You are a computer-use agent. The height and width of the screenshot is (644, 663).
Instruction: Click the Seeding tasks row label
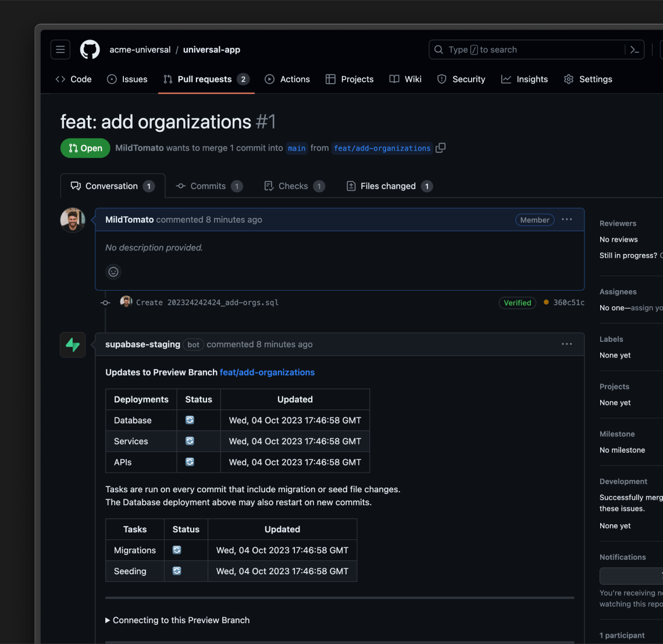[x=130, y=571]
